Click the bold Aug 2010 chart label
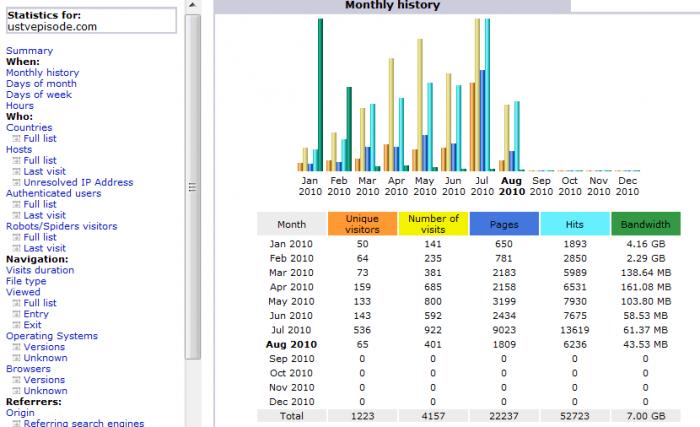Screen dimensions: 700x427 tap(512, 186)
